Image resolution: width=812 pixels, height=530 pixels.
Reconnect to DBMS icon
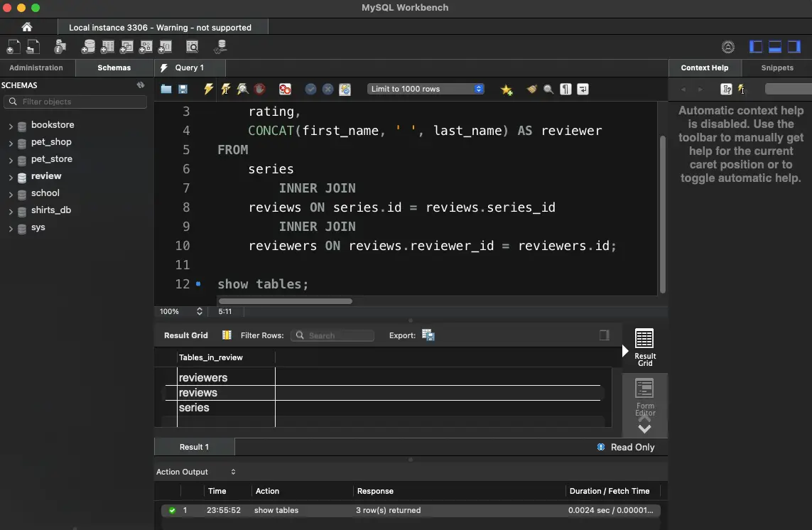click(x=220, y=47)
